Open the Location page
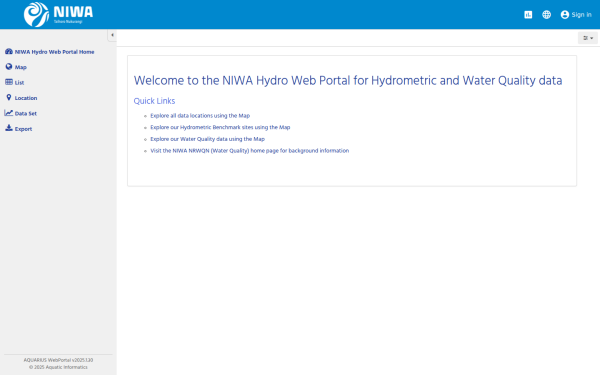The image size is (600, 375). pos(26,98)
